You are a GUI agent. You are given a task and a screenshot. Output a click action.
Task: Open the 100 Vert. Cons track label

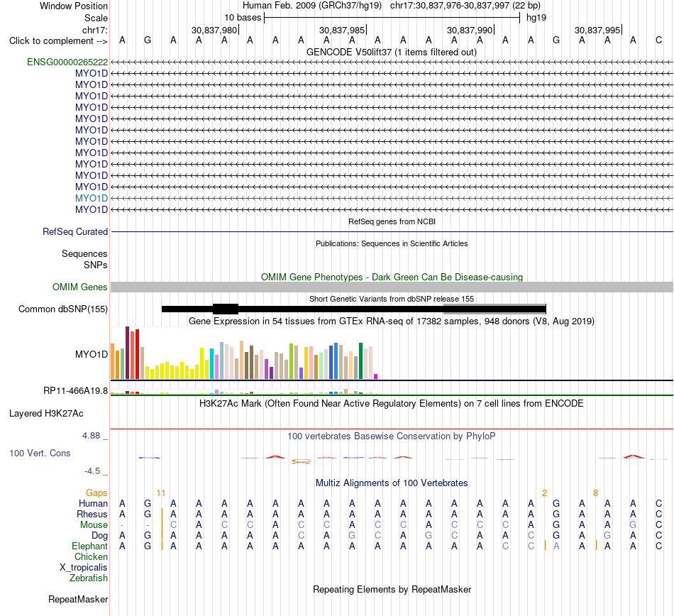point(40,453)
